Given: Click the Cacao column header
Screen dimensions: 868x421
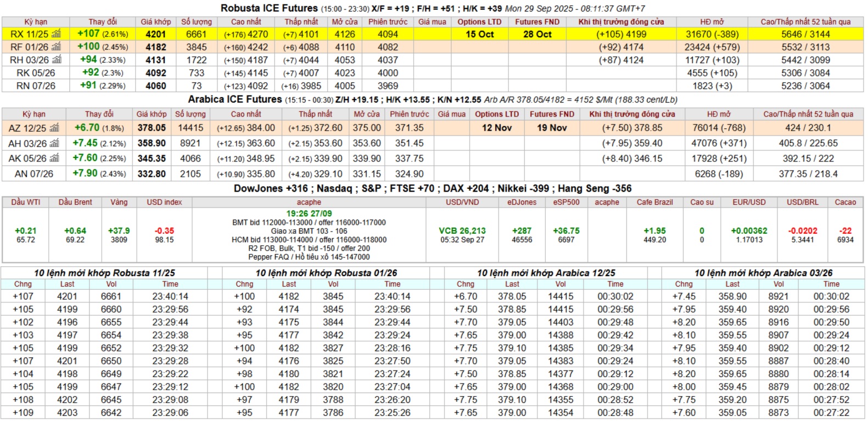Looking at the screenshot, I should point(845,202).
